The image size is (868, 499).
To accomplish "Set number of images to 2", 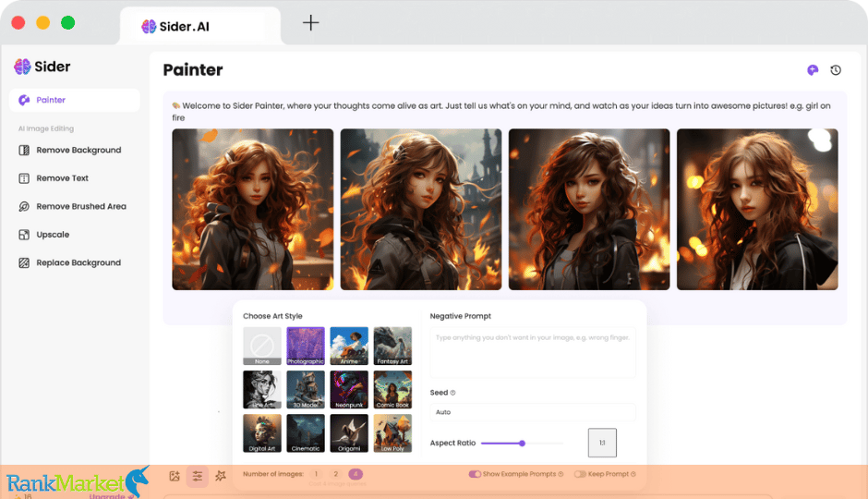I will [x=335, y=474].
